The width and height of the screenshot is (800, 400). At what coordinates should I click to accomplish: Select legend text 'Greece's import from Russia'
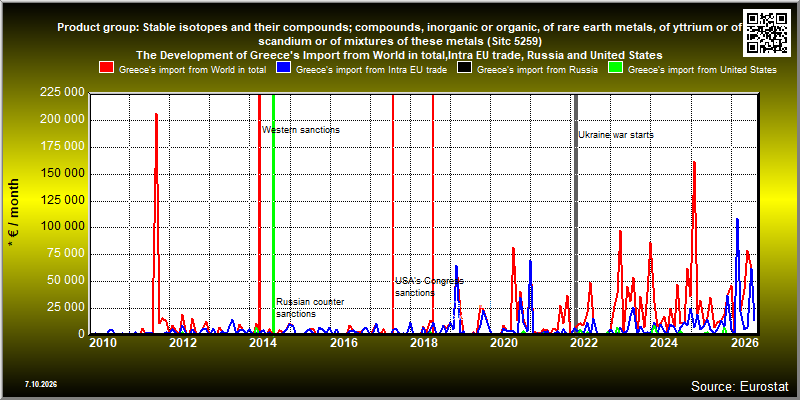pyautogui.click(x=537, y=70)
